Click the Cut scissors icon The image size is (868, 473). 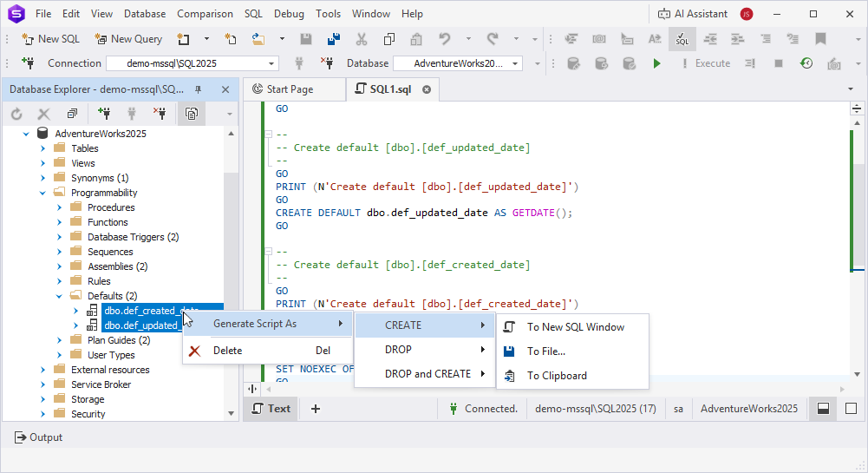[x=362, y=39]
